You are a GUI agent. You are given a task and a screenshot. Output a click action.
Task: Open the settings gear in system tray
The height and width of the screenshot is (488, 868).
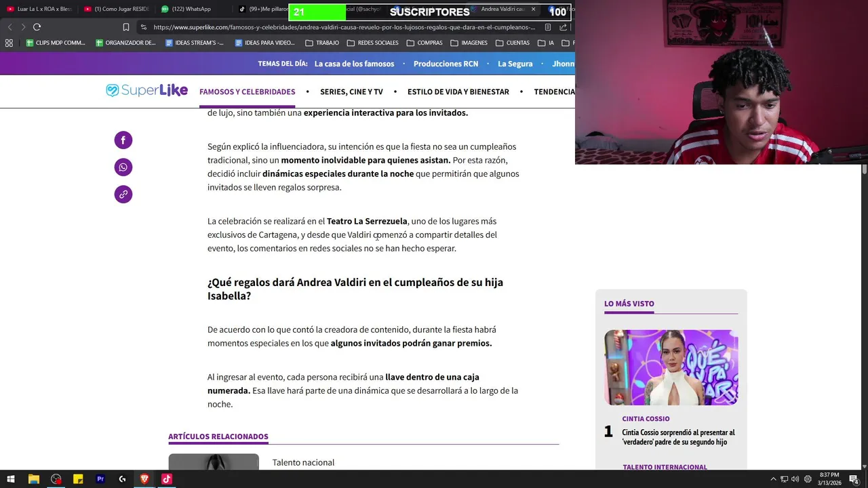808,479
